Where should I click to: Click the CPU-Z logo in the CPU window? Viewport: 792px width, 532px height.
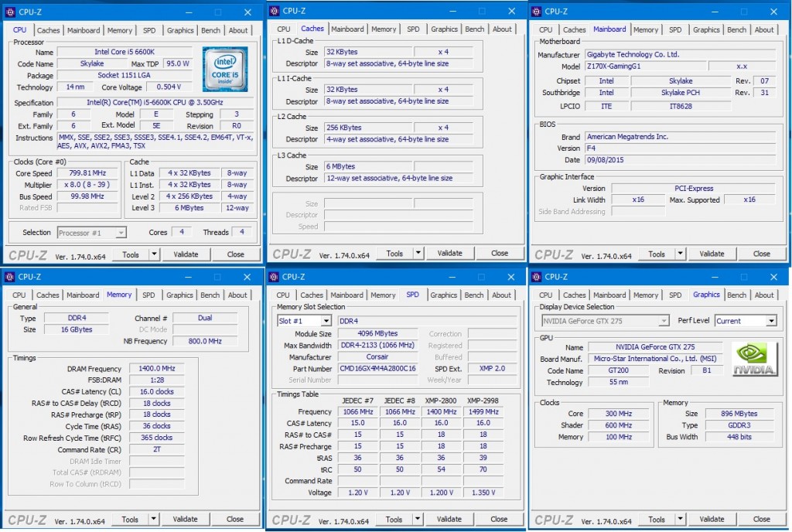(27, 254)
